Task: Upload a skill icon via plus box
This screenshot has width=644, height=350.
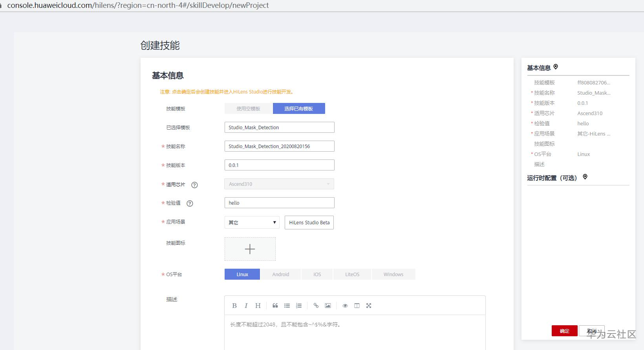Action: pyautogui.click(x=250, y=249)
